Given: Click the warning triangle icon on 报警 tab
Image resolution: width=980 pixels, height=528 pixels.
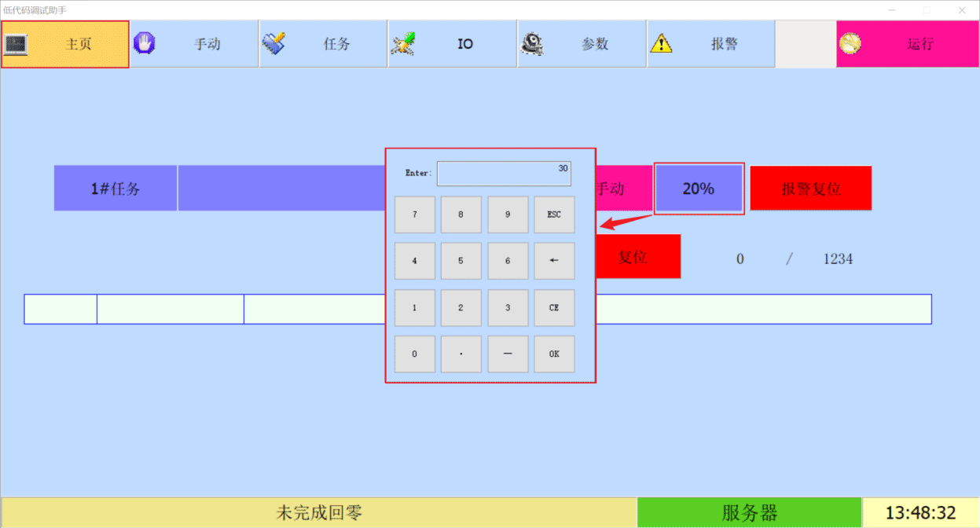Looking at the screenshot, I should (661, 43).
